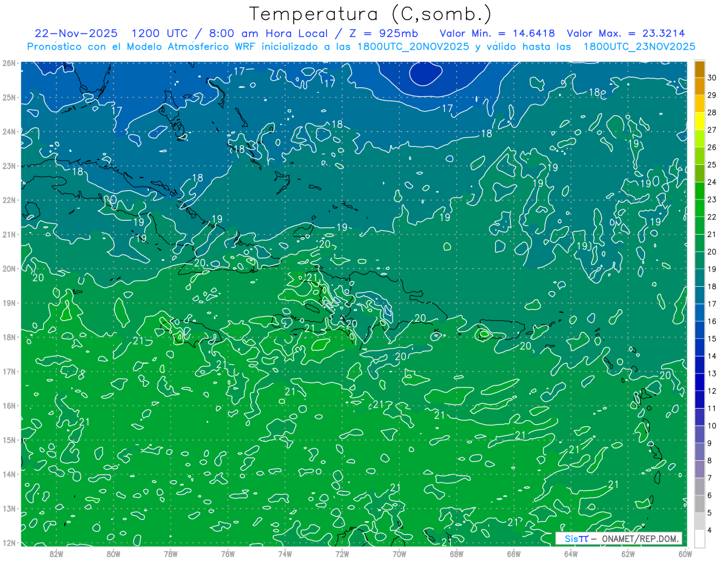This screenshot has height=562, width=728.
Task: Select valid-until time '1800UTC_23NOV2025'
Action: (x=639, y=46)
